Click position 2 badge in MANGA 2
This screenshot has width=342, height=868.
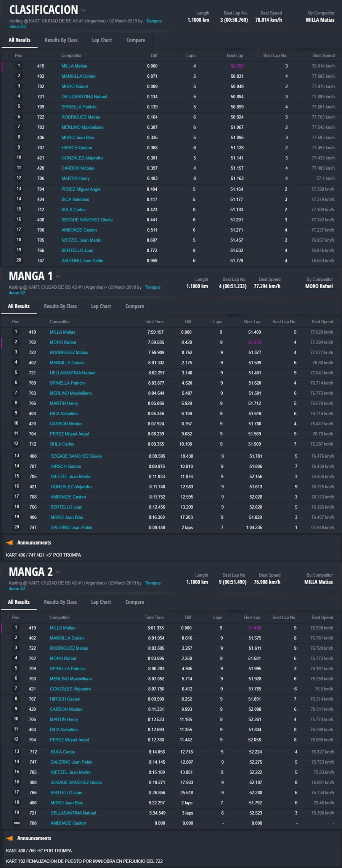(x=16, y=638)
